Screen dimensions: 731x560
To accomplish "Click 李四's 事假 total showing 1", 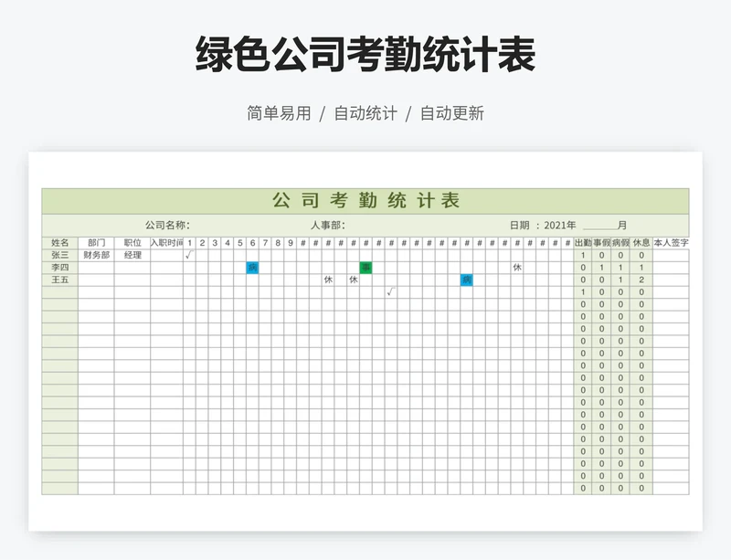I will point(601,268).
